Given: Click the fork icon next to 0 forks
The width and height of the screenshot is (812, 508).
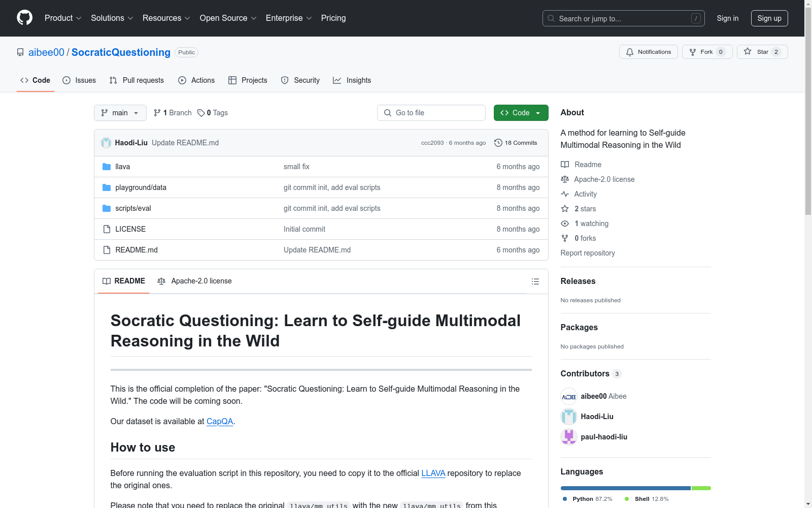Looking at the screenshot, I should click(565, 238).
